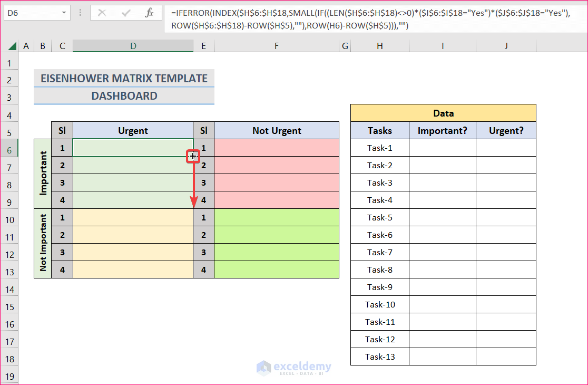Select the Task-13 cell
Screen dimensions: 588x385
click(380, 357)
